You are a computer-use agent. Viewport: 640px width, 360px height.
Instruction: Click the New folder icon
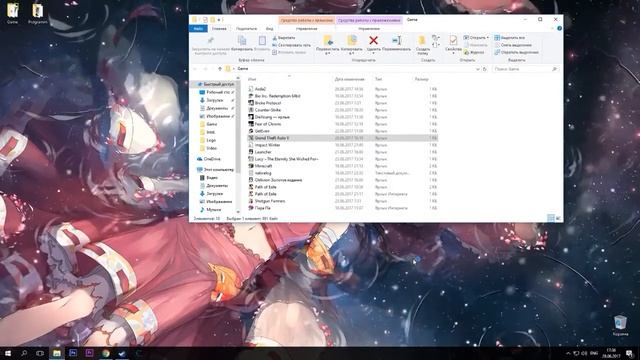pyautogui.click(x=422, y=40)
